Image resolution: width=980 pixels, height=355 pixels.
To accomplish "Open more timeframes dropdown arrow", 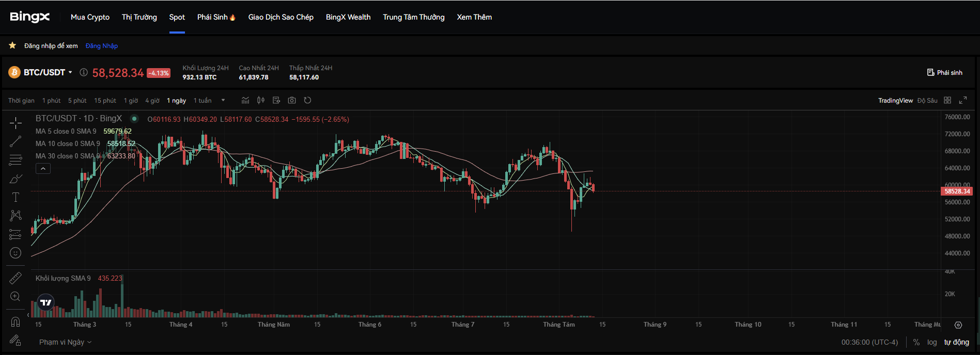I will 223,100.
